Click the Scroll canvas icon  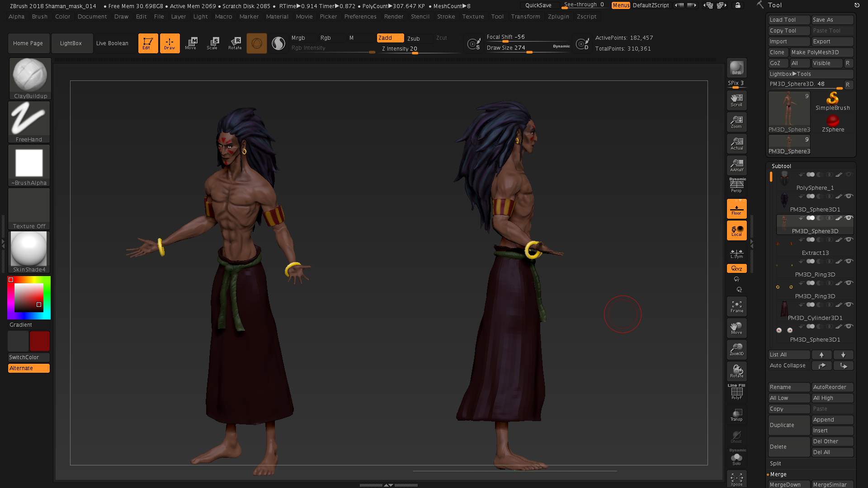(736, 100)
